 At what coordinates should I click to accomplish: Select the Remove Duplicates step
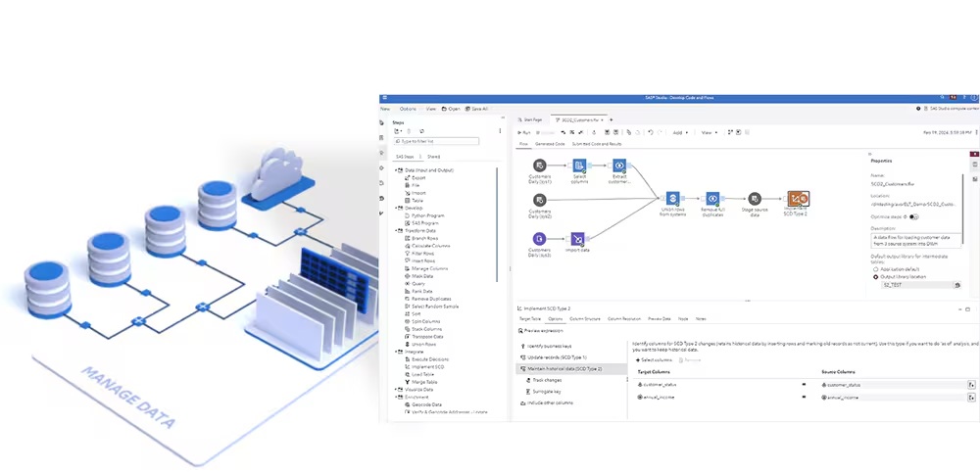click(x=428, y=299)
